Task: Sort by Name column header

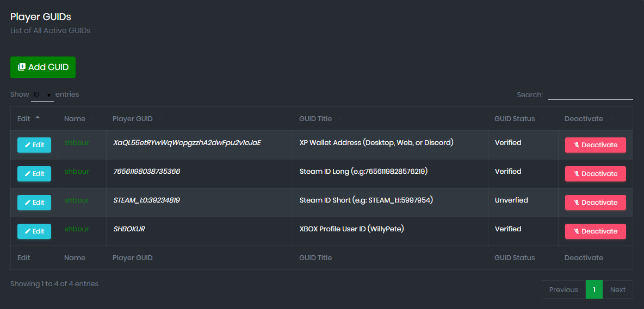Action: [75, 119]
